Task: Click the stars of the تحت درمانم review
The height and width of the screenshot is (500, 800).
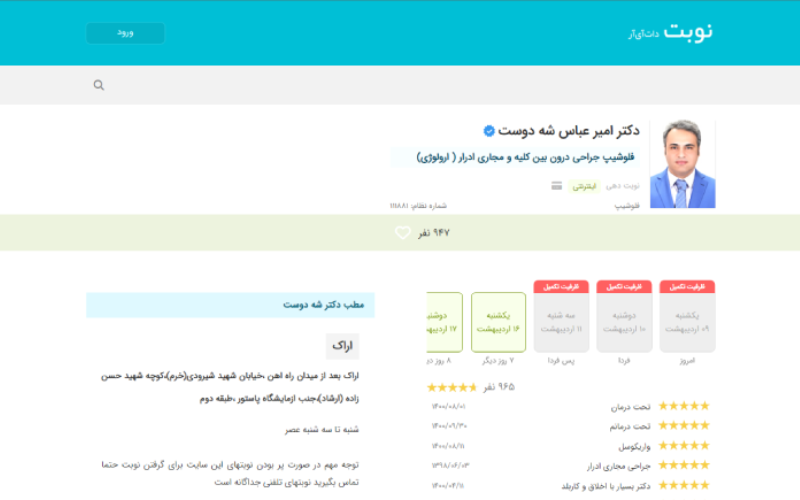Action: [x=684, y=426]
